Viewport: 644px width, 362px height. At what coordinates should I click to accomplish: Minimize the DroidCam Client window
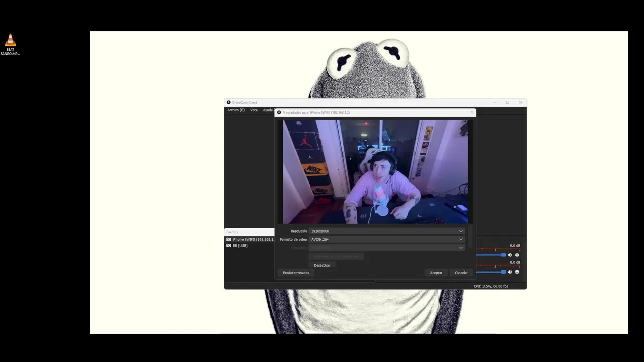coord(495,102)
